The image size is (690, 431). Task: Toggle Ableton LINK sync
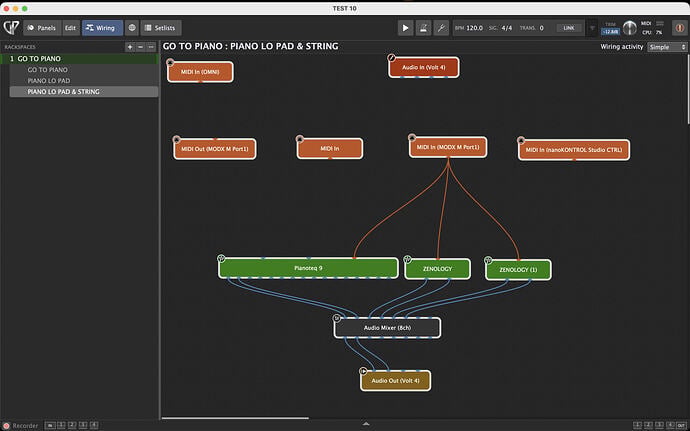[569, 28]
